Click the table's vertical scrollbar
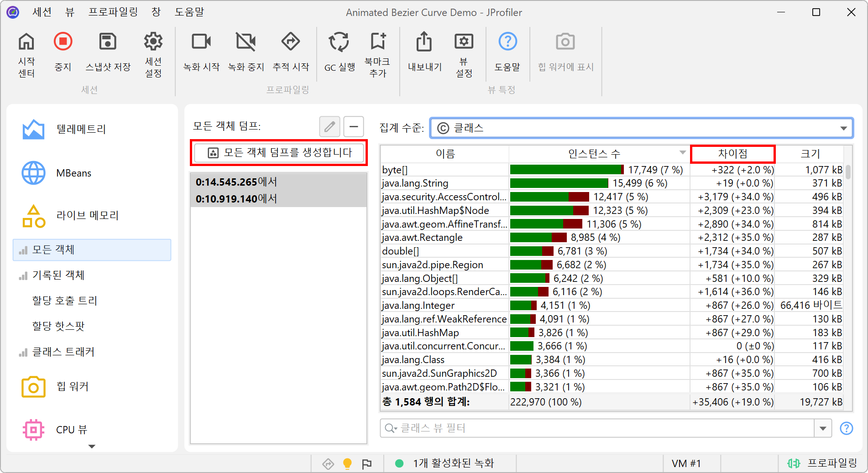Image resolution: width=868 pixels, height=473 pixels. click(848, 172)
